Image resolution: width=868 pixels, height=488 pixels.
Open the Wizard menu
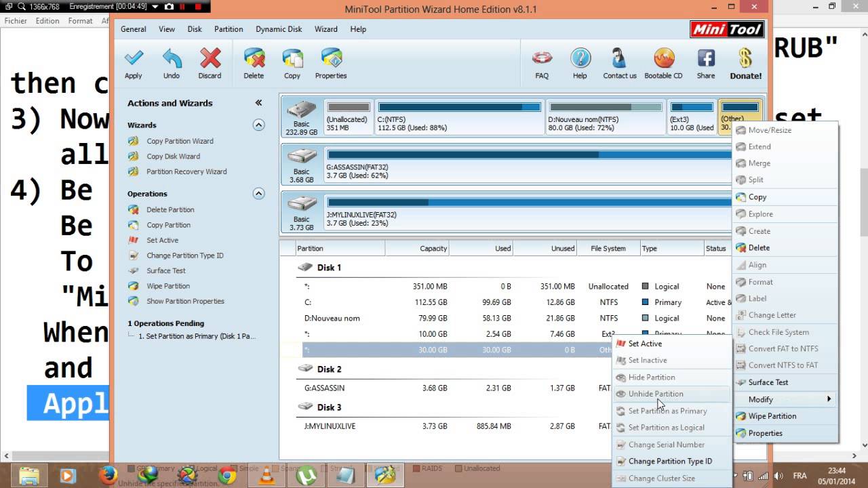[326, 29]
